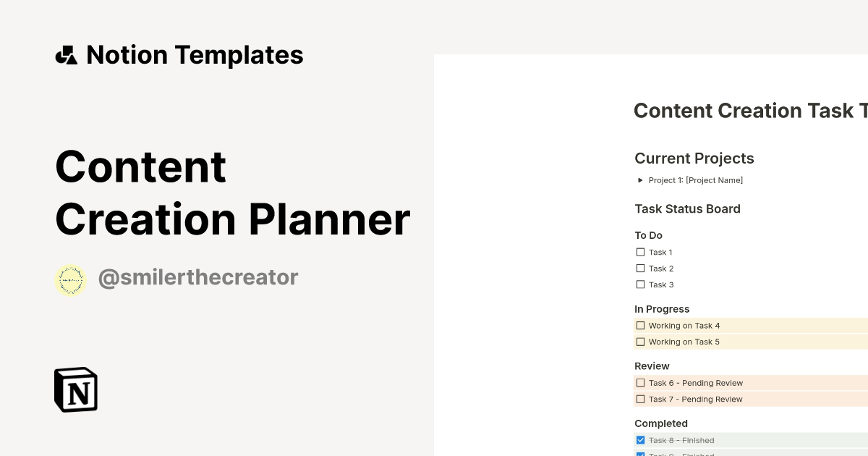868x456 pixels.
Task: Check the Task 1 checkbox
Action: 641,252
